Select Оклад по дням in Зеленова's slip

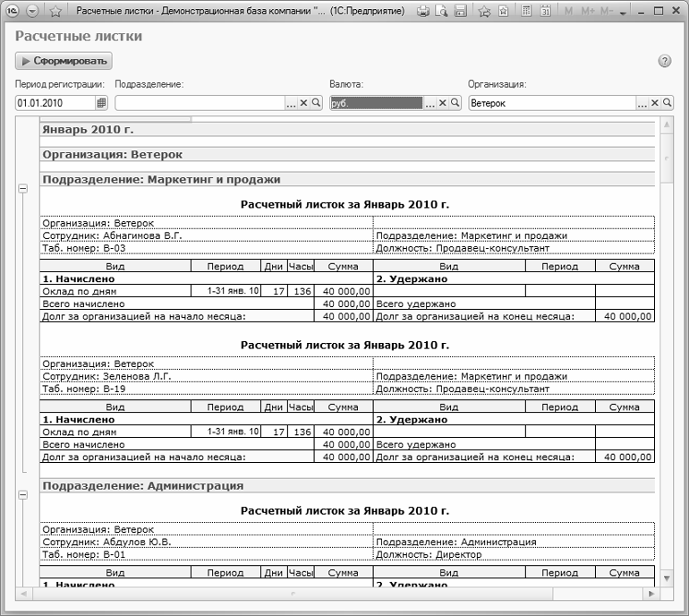point(115,432)
